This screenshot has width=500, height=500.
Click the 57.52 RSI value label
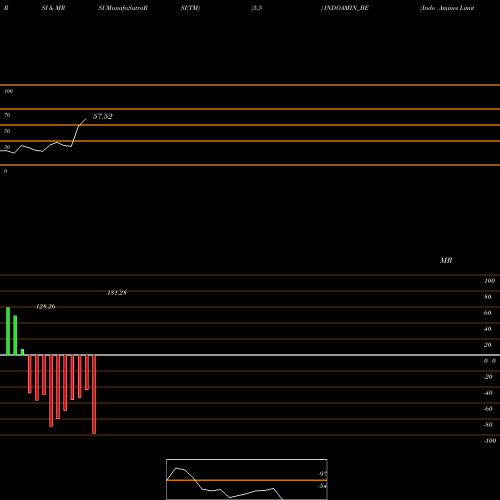103,116
